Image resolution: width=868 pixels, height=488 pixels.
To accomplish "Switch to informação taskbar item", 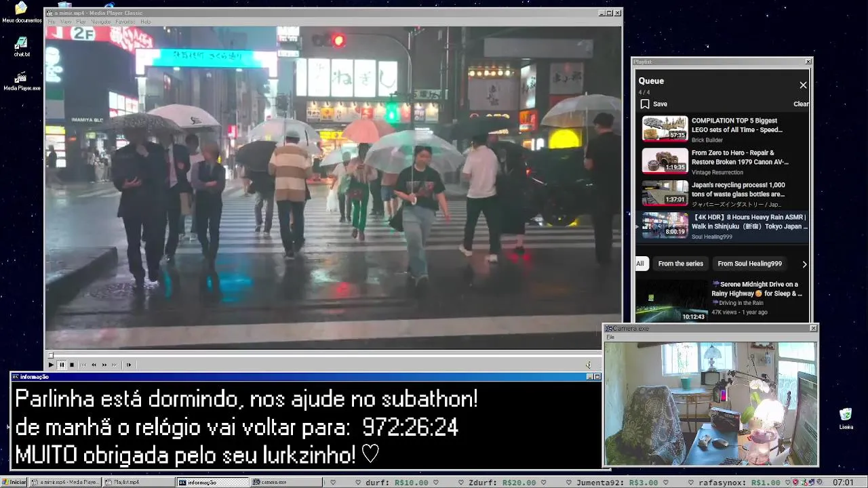I will (213, 483).
